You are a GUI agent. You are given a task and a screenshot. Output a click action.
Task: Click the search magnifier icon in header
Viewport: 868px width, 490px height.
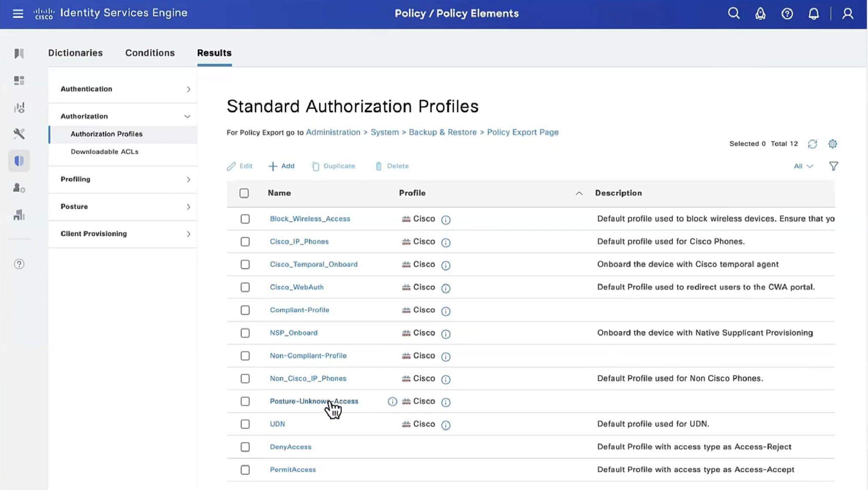(734, 13)
